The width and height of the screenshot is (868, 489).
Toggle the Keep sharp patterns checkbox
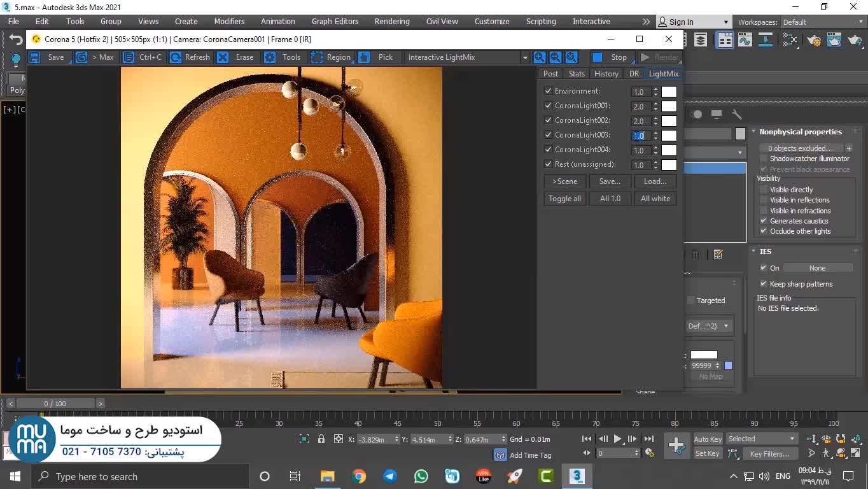[764, 284]
